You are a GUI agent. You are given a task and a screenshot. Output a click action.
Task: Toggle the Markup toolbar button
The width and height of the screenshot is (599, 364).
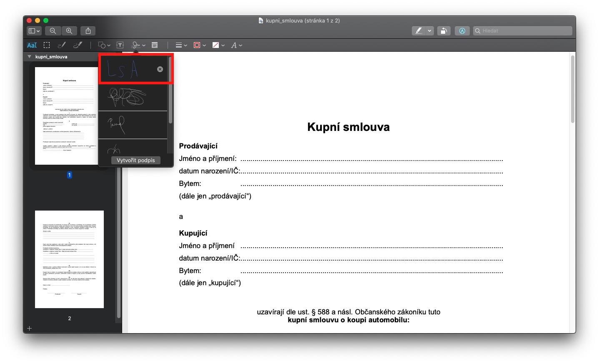(462, 31)
